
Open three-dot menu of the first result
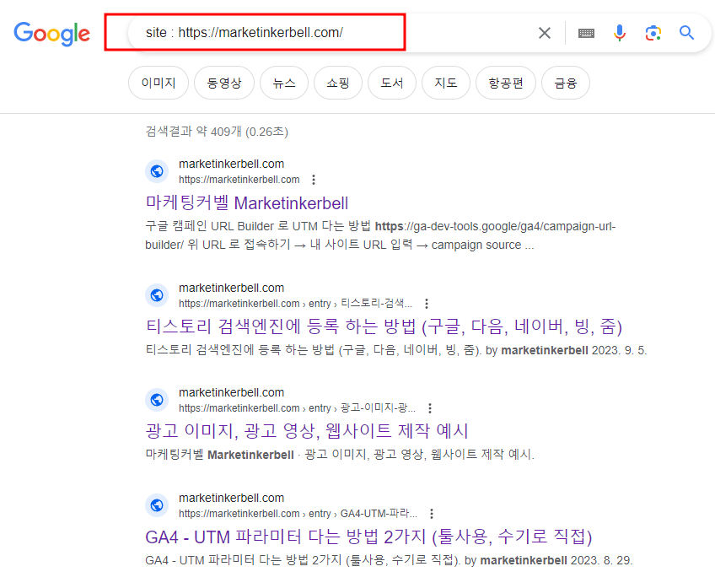(313, 179)
